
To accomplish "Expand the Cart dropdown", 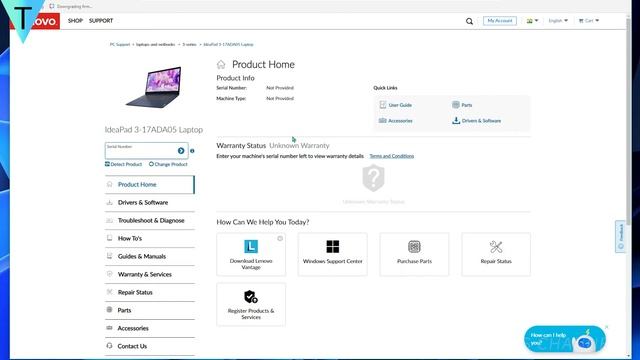I will (x=589, y=21).
